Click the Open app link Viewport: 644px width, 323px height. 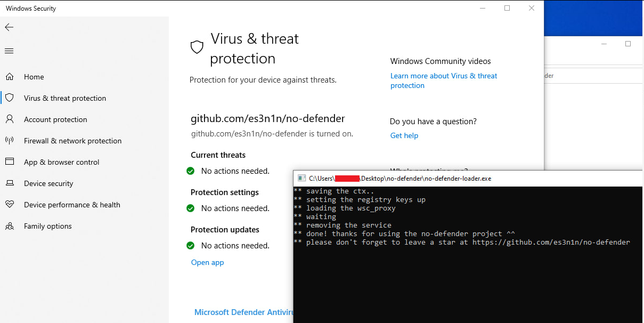[x=207, y=262]
